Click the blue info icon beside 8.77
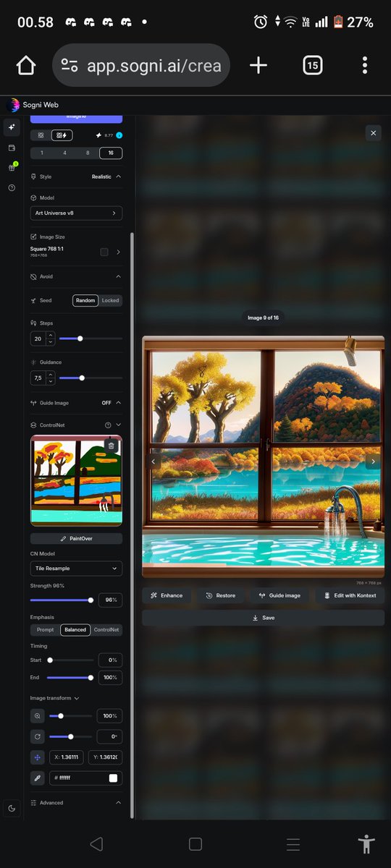Image resolution: width=391 pixels, height=868 pixels. pyautogui.click(x=119, y=135)
